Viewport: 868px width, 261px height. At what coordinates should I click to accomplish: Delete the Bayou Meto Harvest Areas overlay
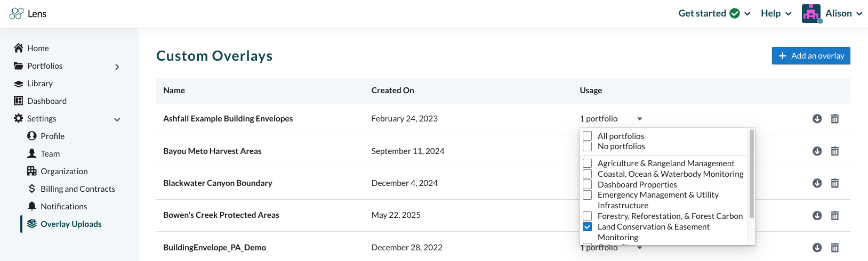pos(835,151)
